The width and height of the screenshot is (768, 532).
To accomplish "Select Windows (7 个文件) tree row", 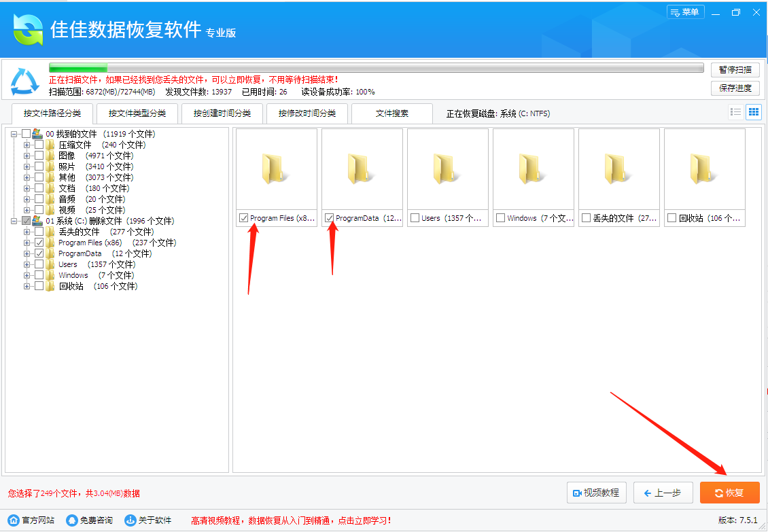I will pos(96,275).
